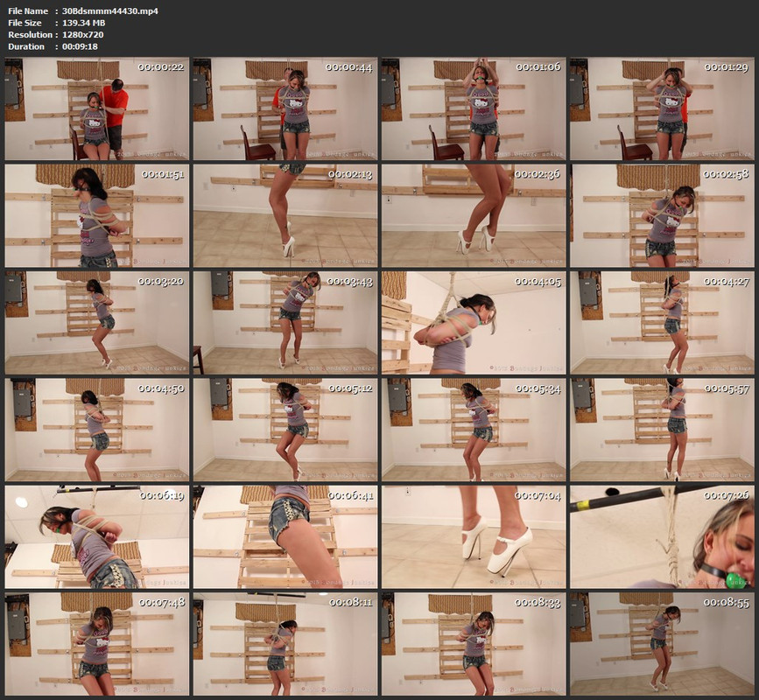Open the frame at timestamp 00:00:44
The width and height of the screenshot is (759, 700).
[285, 108]
